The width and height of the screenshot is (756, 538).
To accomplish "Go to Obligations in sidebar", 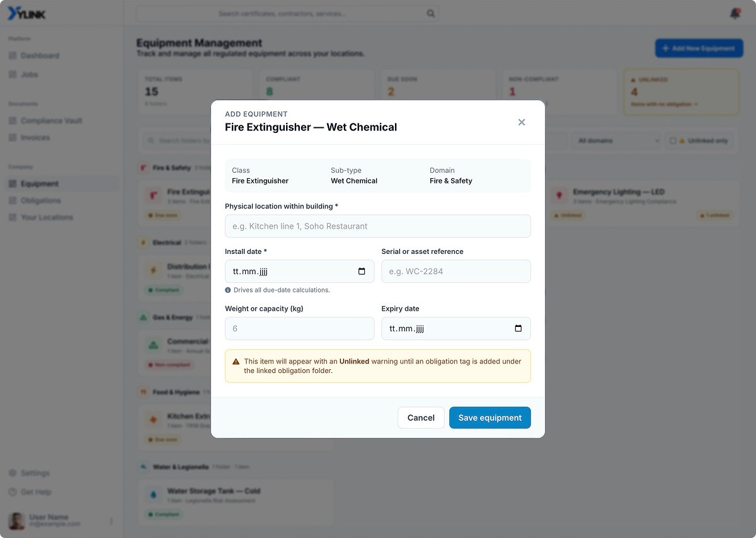I will (40, 200).
